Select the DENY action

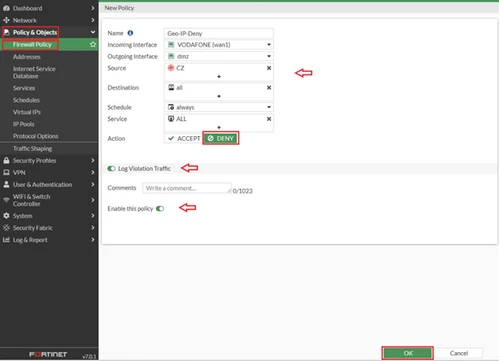pyautogui.click(x=221, y=138)
